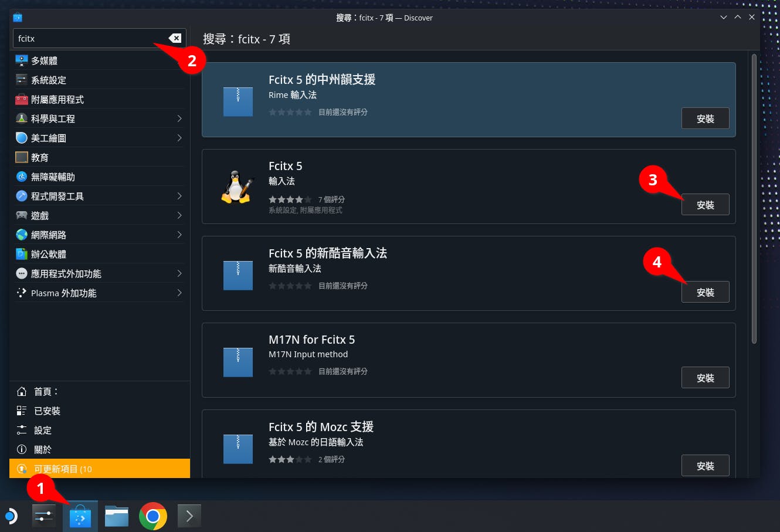
Task: Expand the 科學與工程 category arrow
Action: tap(179, 118)
